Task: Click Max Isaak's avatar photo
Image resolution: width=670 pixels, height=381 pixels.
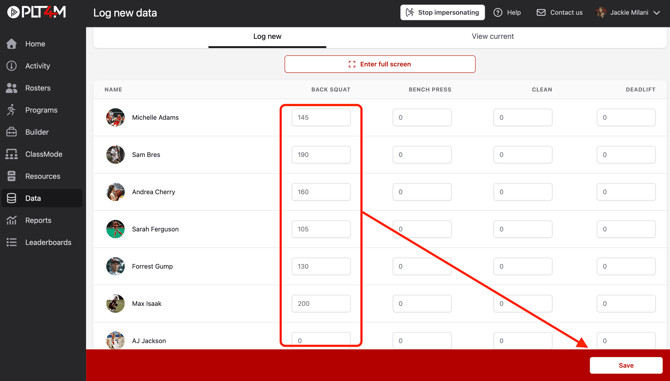Action: (x=115, y=303)
